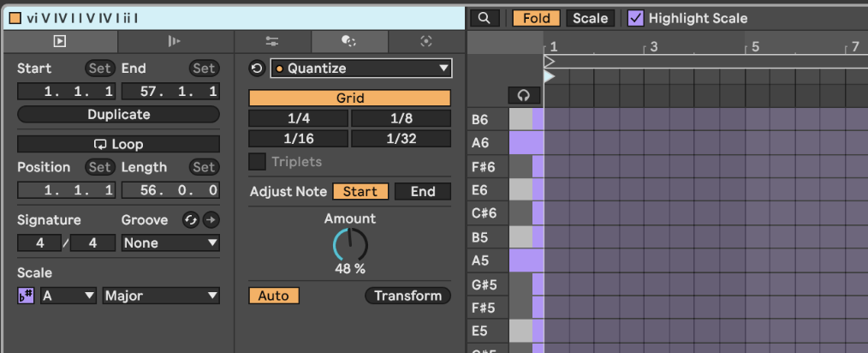Open the Pitch and Time tools tab (sliders icon)

tap(272, 40)
